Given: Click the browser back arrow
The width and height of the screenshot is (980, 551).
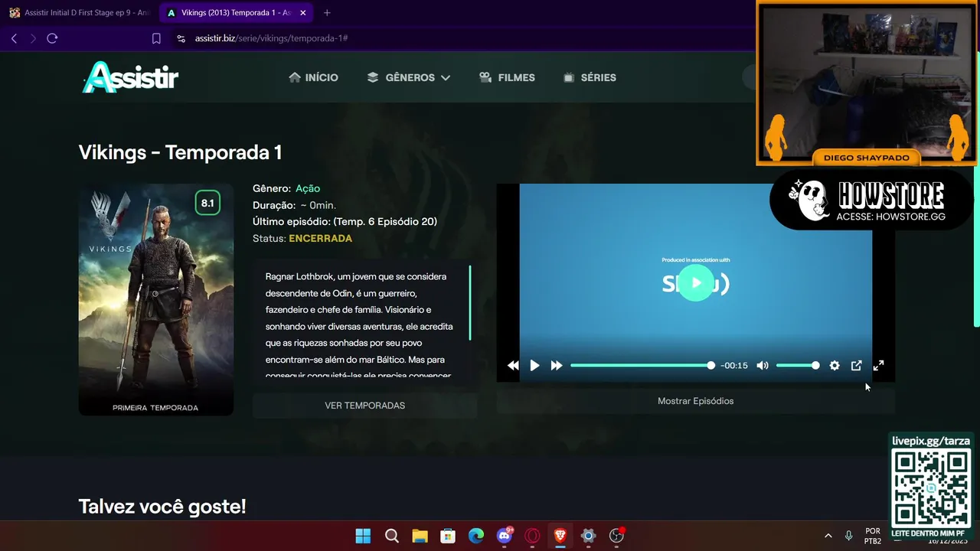Looking at the screenshot, I should pyautogui.click(x=14, y=38).
